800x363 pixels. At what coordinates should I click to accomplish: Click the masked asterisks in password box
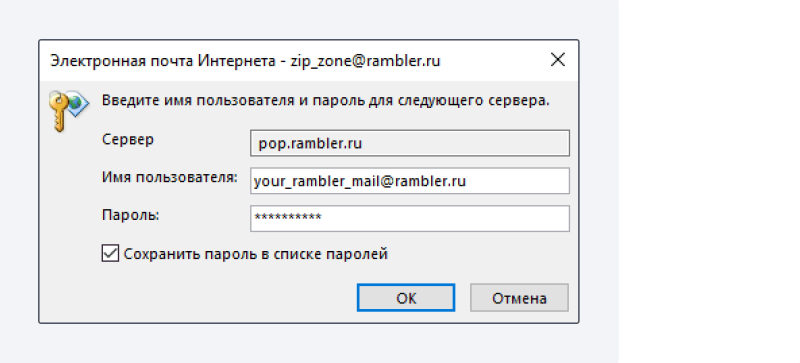tap(288, 218)
